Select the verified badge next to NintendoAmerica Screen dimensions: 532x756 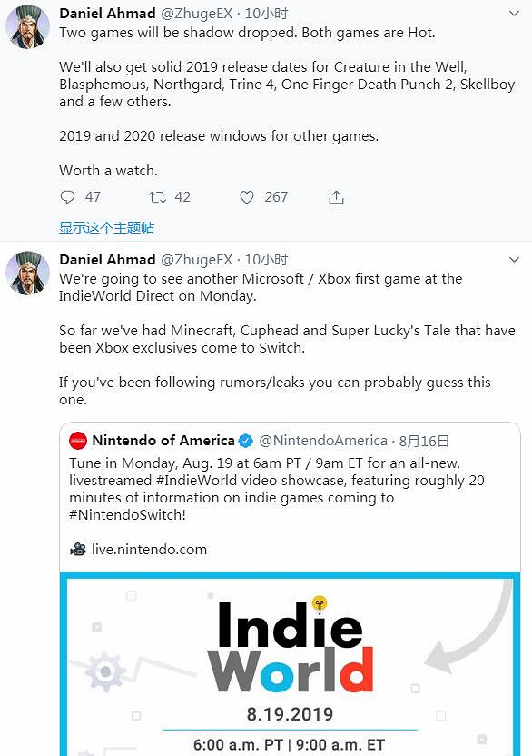(245, 439)
